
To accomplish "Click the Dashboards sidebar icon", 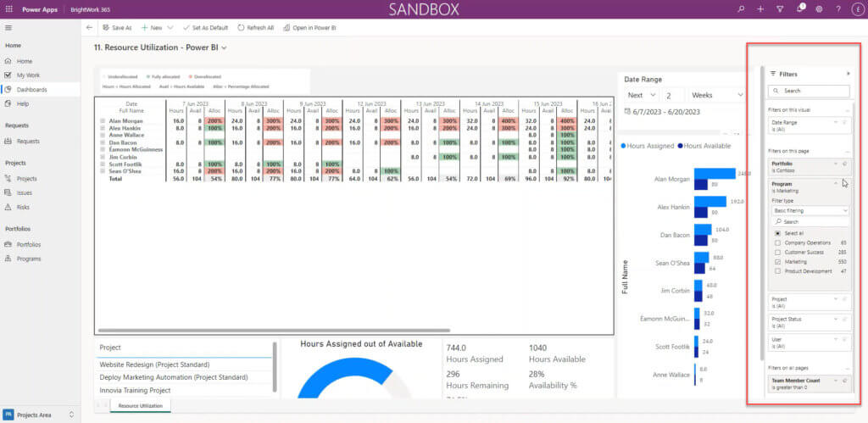I will [8, 90].
